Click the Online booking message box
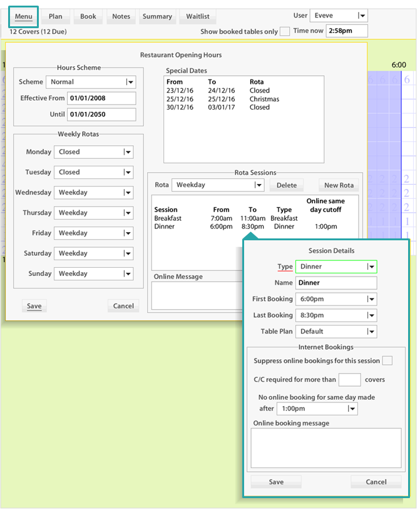This screenshot has width=420, height=515. pos(326,448)
